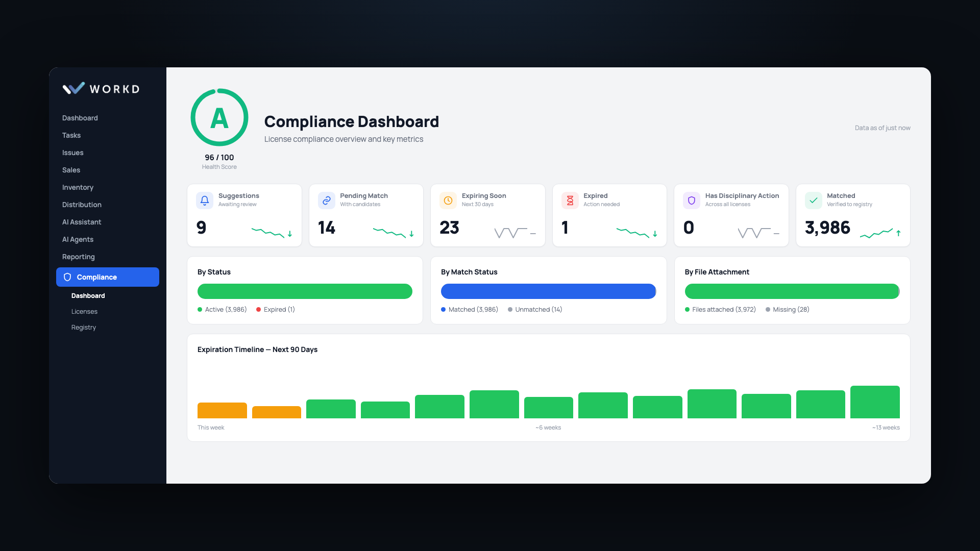
Task: Click the This week axis label
Action: pyautogui.click(x=211, y=428)
